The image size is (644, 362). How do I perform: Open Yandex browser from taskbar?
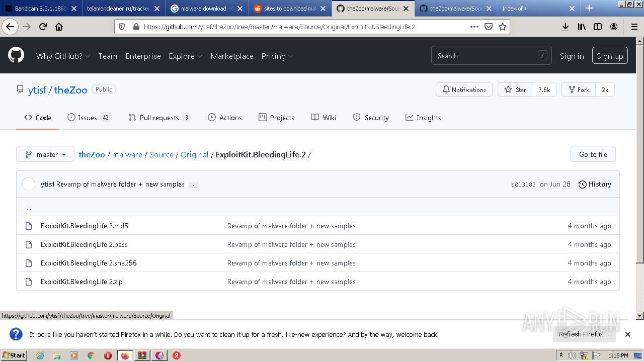[x=177, y=355]
